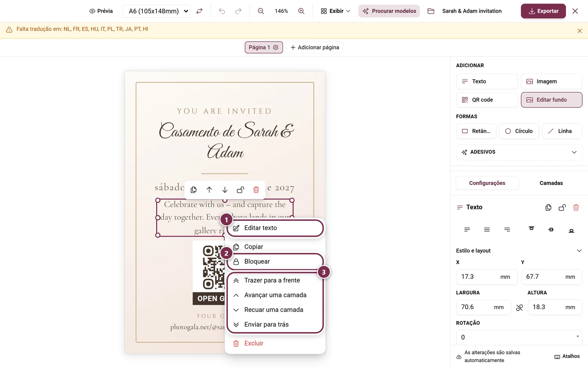The image size is (588, 368).
Task: Align text to the right
Action: (507, 229)
